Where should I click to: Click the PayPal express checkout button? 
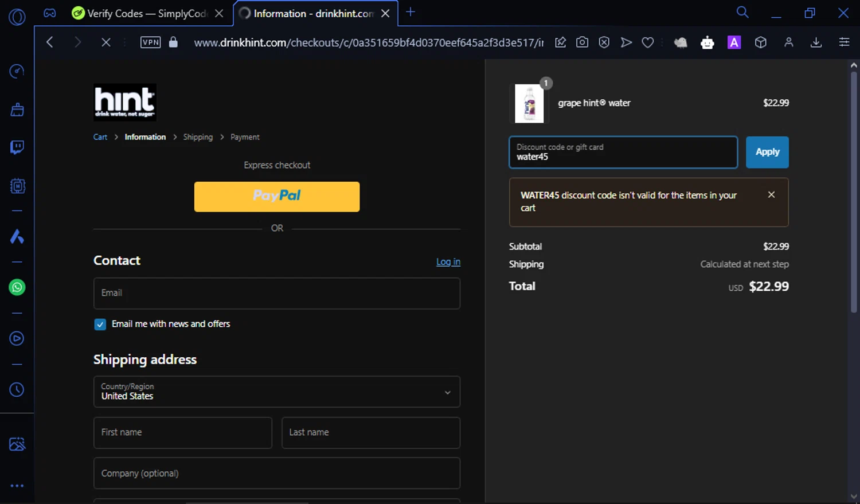(277, 197)
